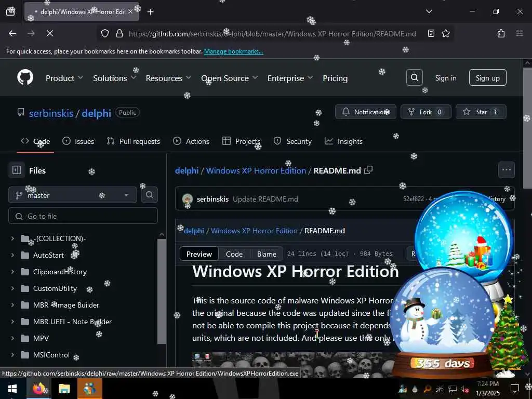Image resolution: width=532 pixels, height=399 pixels.
Task: Switch to the Code repository tab
Action: coord(35,141)
